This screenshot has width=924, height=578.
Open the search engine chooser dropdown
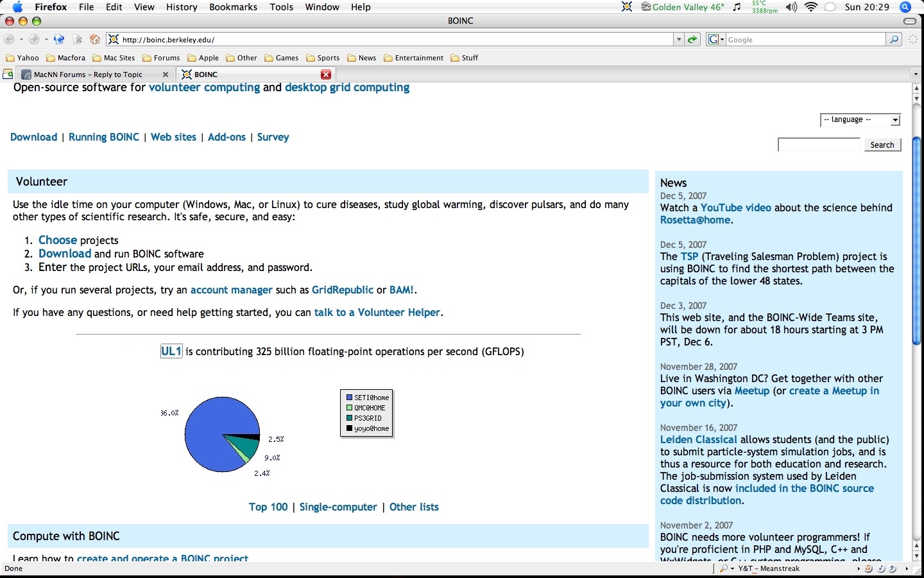point(716,40)
